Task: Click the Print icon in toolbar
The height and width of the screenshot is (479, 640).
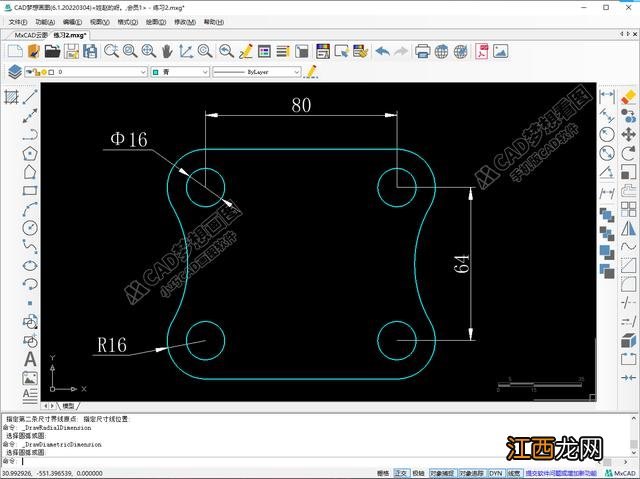Action: 422,51
